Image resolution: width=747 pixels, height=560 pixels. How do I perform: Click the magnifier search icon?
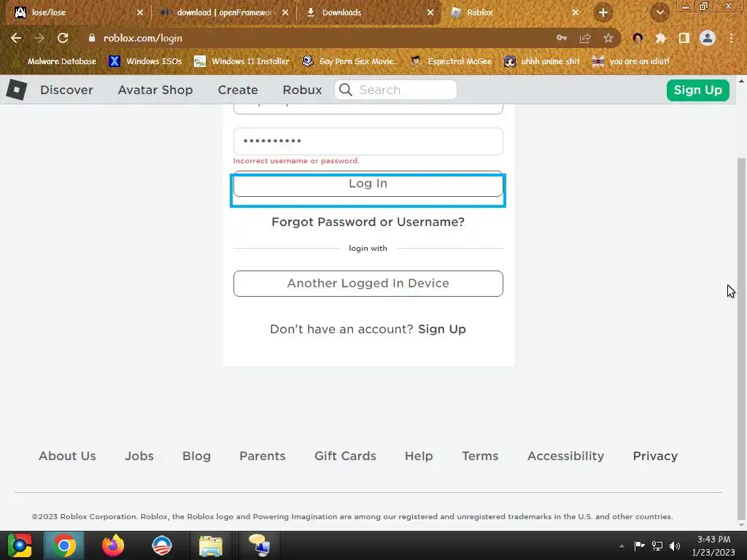coord(346,90)
